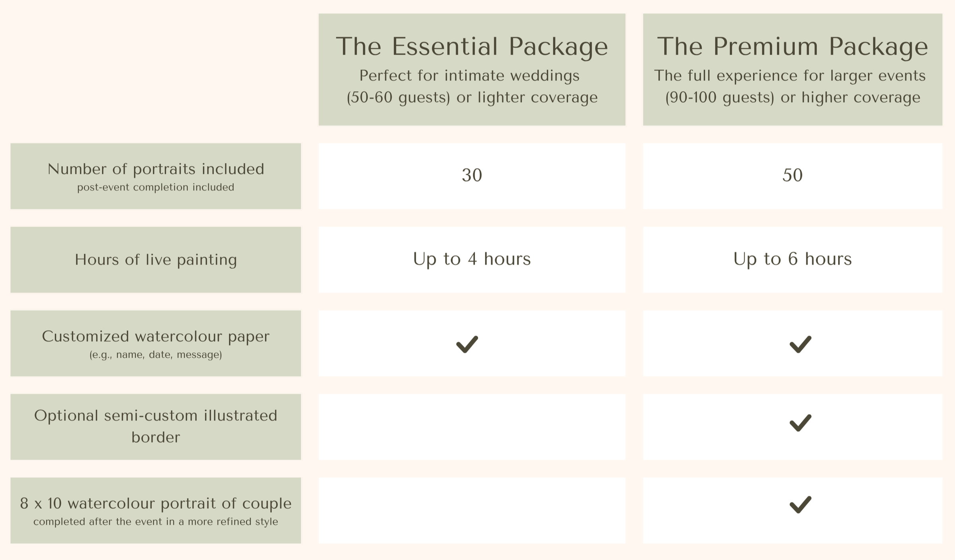Image resolution: width=955 pixels, height=560 pixels.
Task: Click the Hours of live painting label
Action: tap(155, 260)
